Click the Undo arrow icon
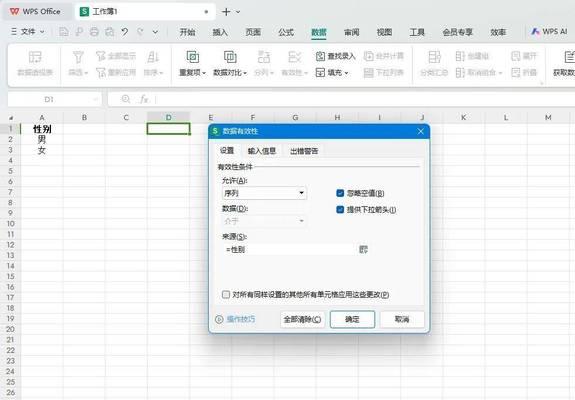Screen dimensions: 575x400 [x=125, y=32]
